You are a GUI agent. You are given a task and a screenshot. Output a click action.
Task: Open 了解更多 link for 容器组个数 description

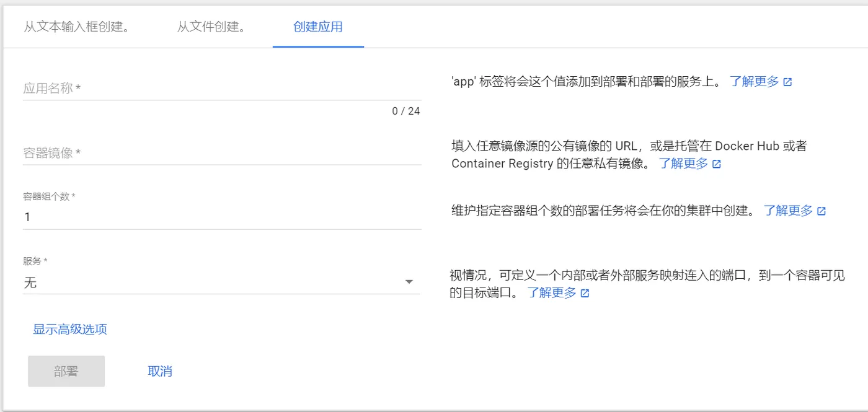788,211
